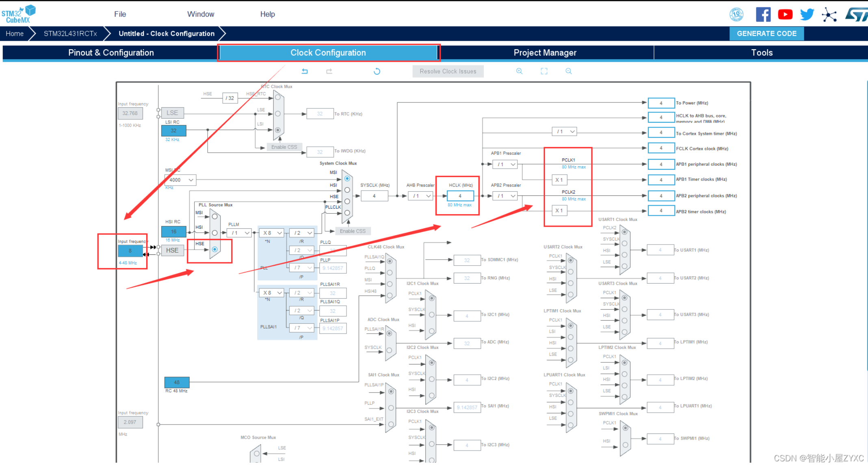Open the Facebook link icon
The width and height of the screenshot is (868, 466).
(x=763, y=14)
